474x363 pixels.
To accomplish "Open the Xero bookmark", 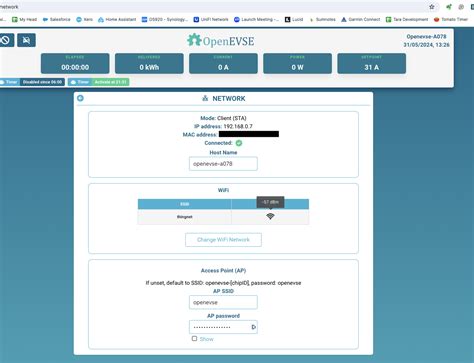I will [84, 19].
